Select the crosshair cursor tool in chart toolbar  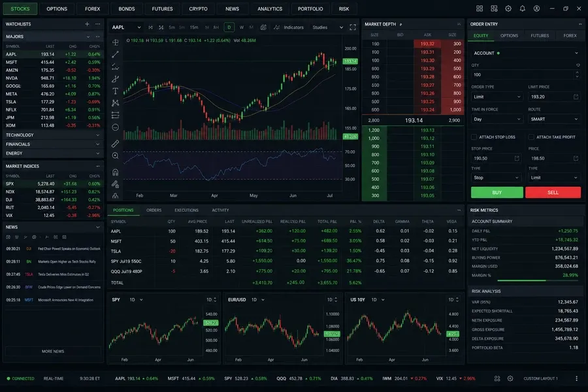point(115,42)
